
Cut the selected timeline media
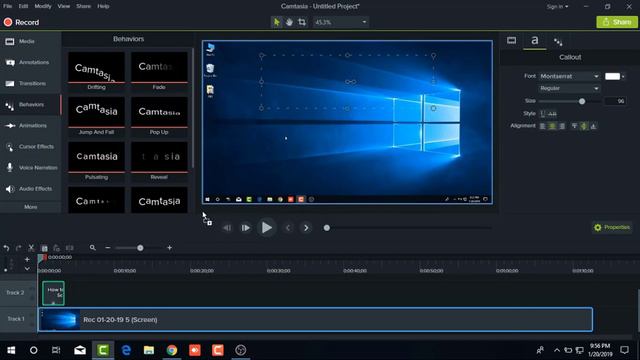31,248
